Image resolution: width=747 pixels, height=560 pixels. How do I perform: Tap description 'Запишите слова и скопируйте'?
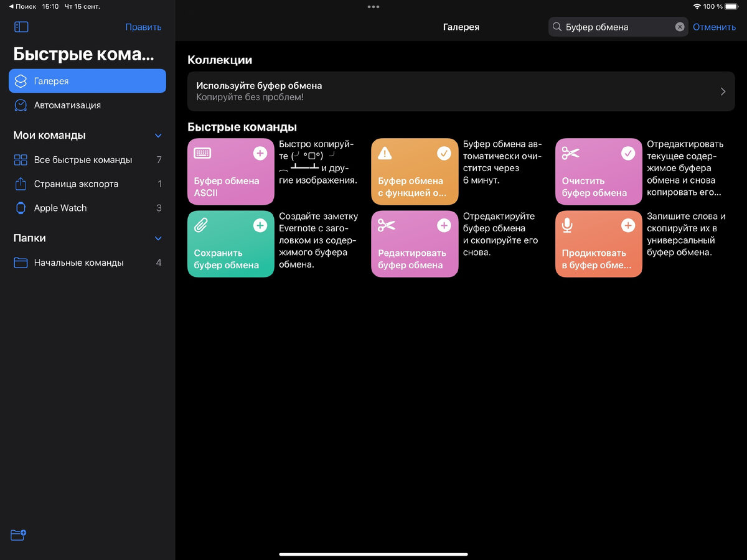coord(687,235)
